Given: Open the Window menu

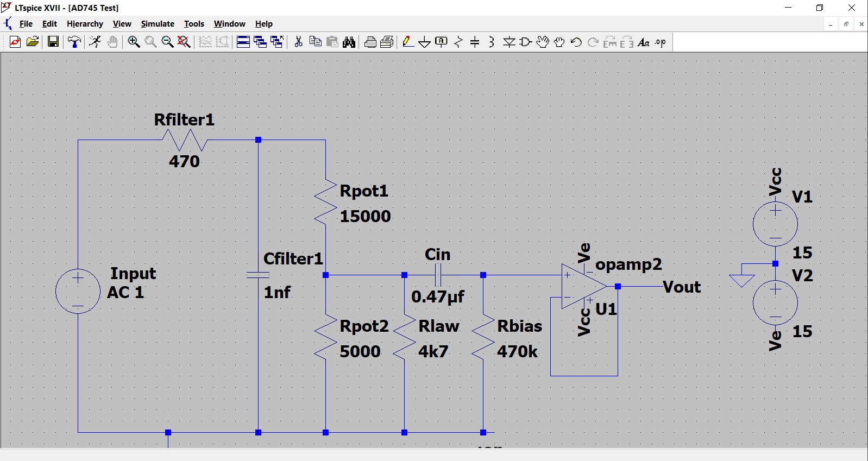Looking at the screenshot, I should pos(229,24).
